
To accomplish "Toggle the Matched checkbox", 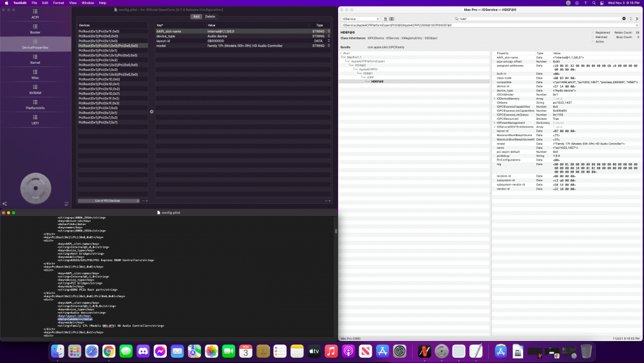I will [x=592, y=37].
